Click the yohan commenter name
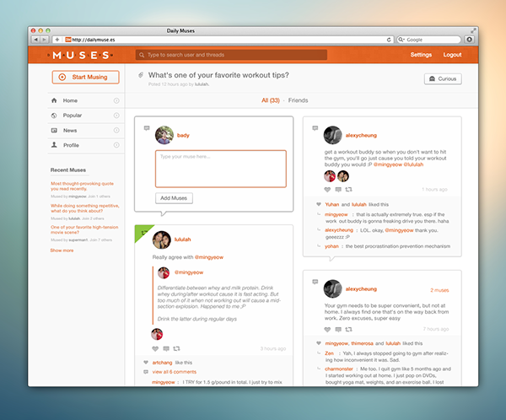This screenshot has height=420, width=506. 331,246
